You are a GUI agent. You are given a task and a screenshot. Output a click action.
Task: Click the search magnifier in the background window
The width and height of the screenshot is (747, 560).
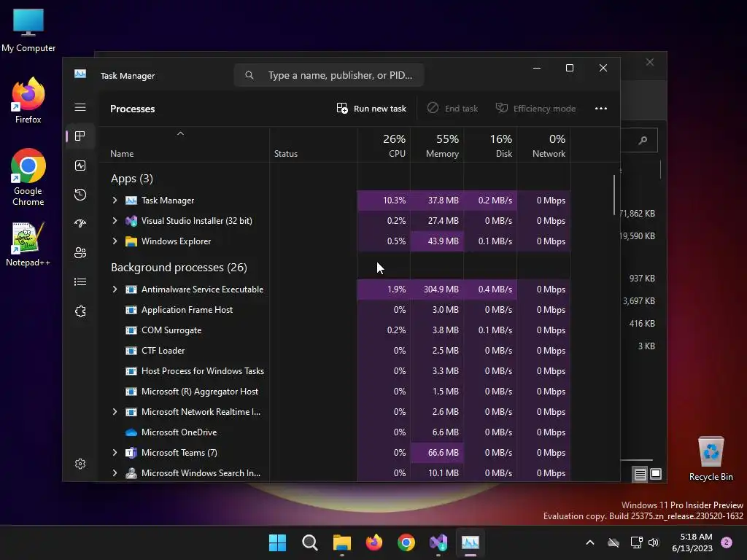coord(643,140)
